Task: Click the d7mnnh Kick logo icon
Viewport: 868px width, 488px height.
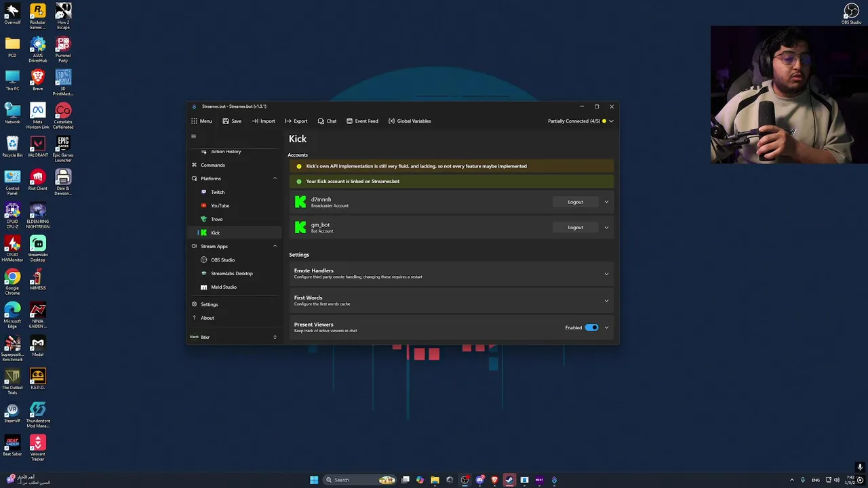Action: coord(300,202)
